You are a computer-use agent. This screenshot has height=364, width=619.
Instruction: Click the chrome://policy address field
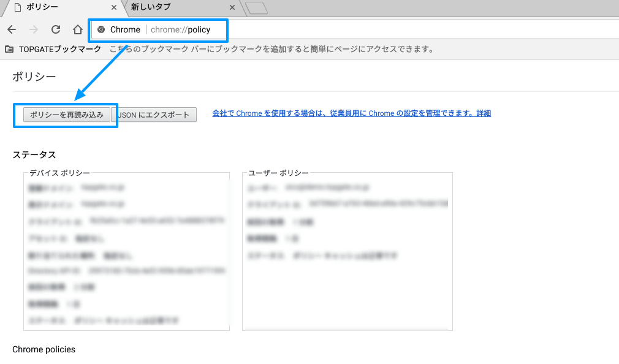coord(355,29)
